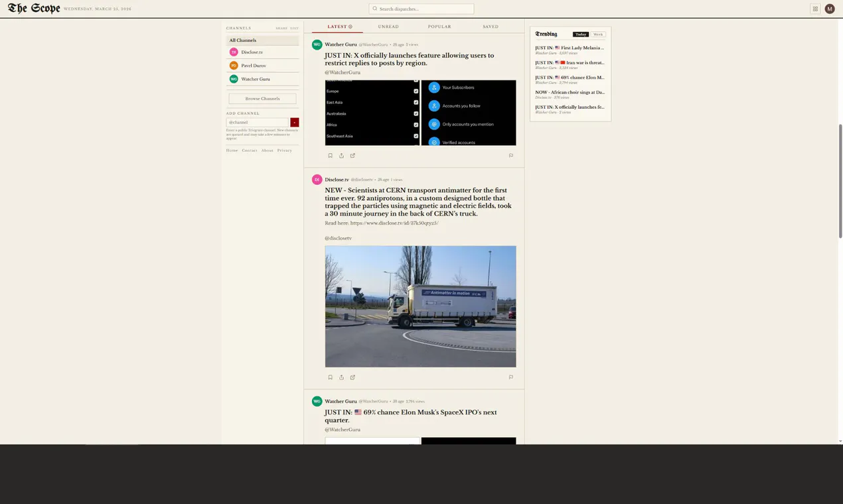Open the grid layout icon in header
The width and height of the screenshot is (843, 504).
(815, 9)
